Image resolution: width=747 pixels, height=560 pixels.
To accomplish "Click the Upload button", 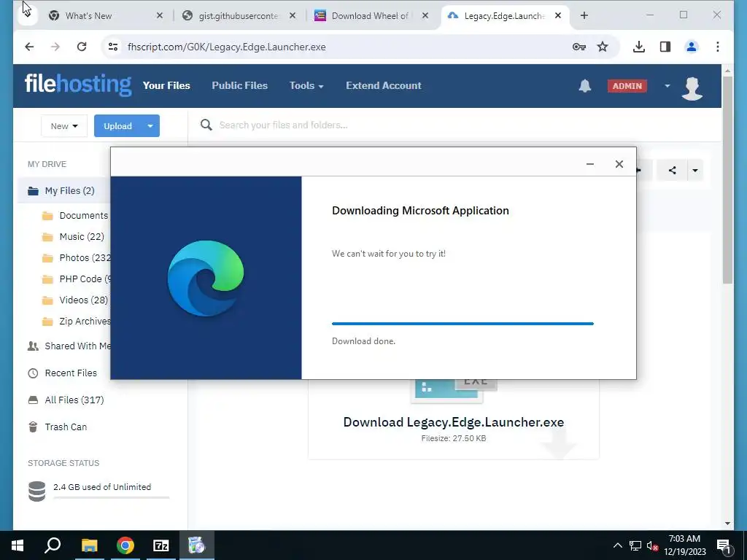I will (117, 125).
